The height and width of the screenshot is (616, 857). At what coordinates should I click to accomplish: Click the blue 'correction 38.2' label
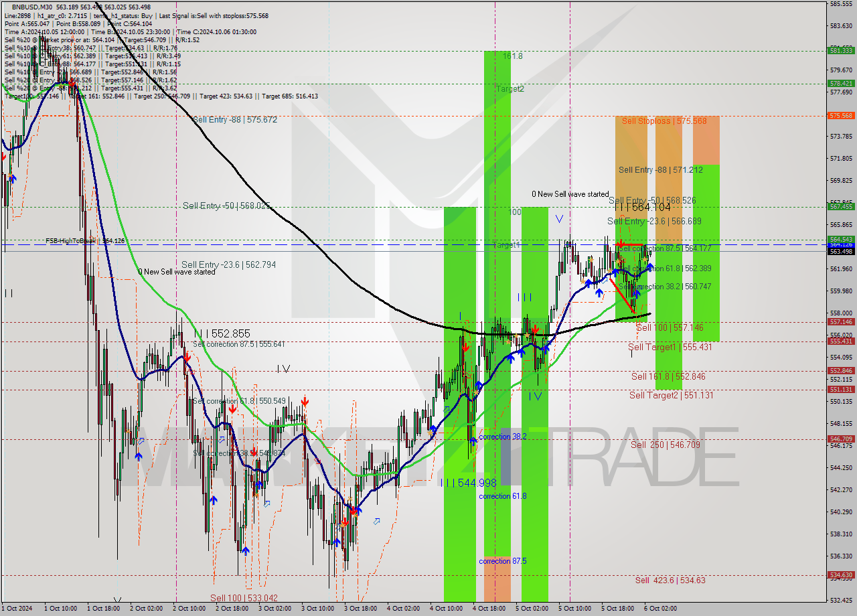503,436
